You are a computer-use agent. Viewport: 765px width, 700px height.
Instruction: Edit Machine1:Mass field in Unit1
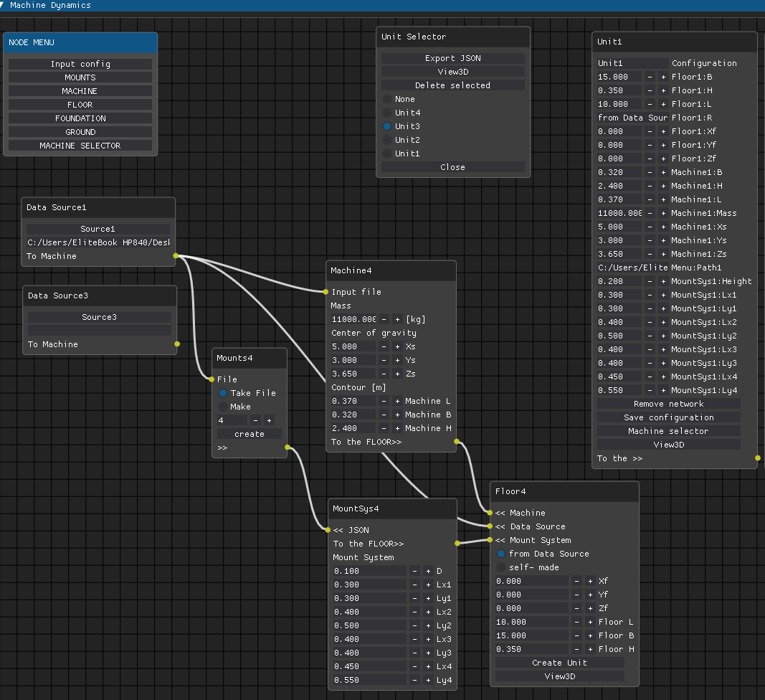click(619, 213)
